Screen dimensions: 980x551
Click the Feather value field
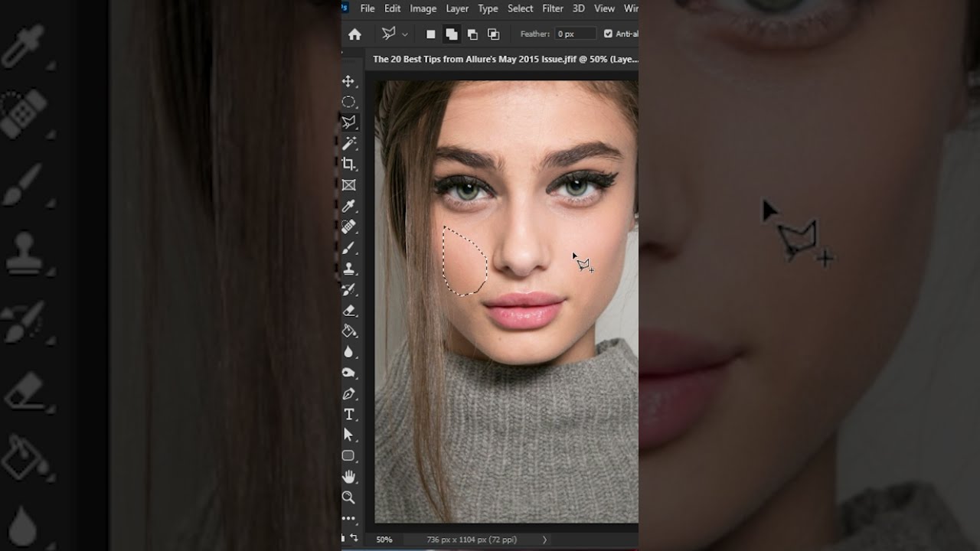(575, 34)
